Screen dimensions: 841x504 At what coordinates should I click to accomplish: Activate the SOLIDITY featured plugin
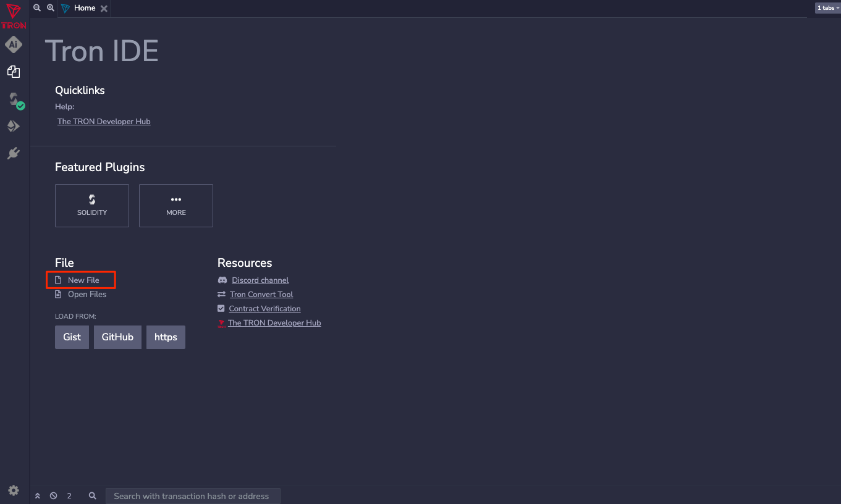pyautogui.click(x=92, y=206)
